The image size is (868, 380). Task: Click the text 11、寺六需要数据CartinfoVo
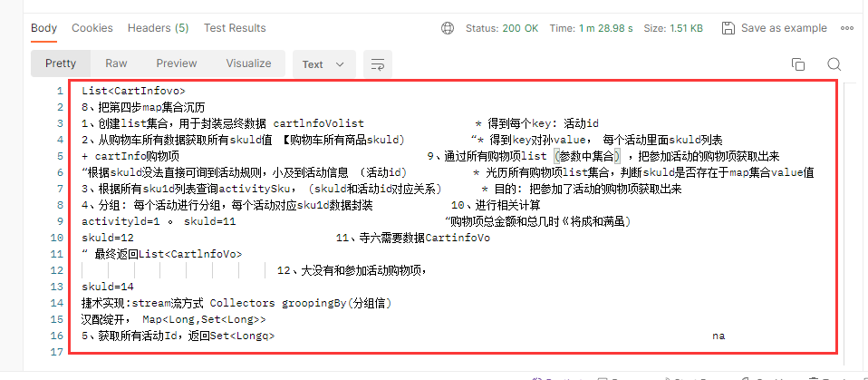tap(413, 239)
